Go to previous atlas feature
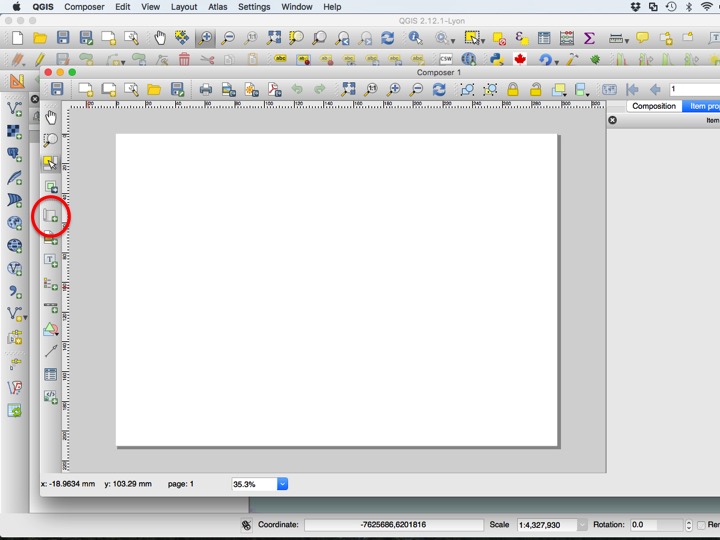The image size is (720, 540). tap(655, 89)
